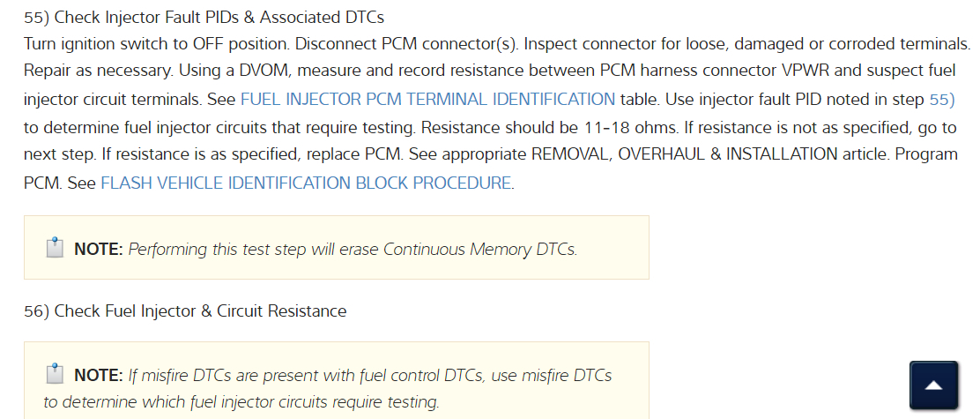Image resolution: width=980 pixels, height=419 pixels.
Task: Open FLASH VEHICLE IDENTIFICATION BLOCK PROCEDURE link
Action: point(306,183)
